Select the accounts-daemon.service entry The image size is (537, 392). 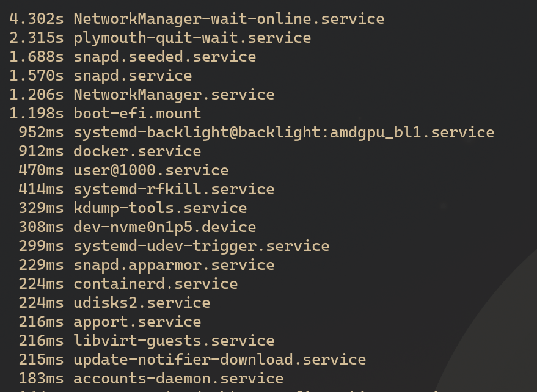tap(178, 379)
